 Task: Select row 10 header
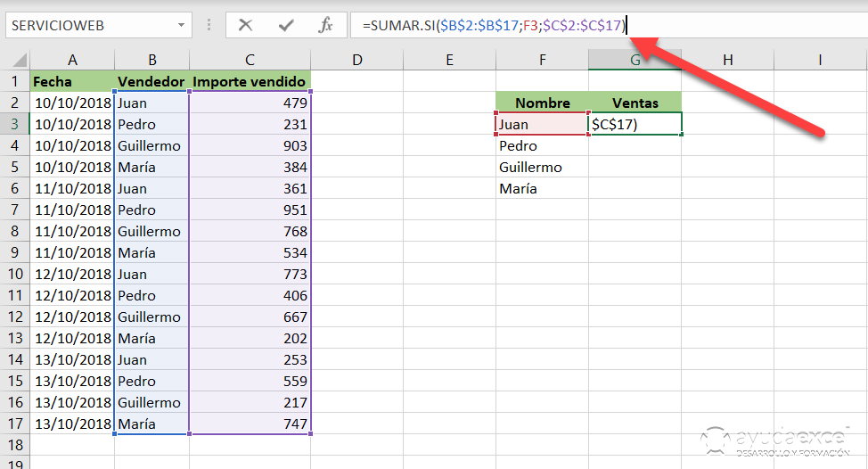coord(15,274)
